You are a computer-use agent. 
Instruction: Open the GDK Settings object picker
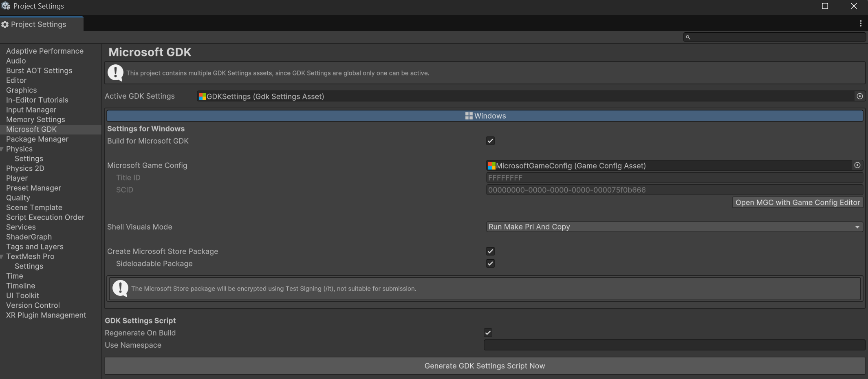[860, 96]
